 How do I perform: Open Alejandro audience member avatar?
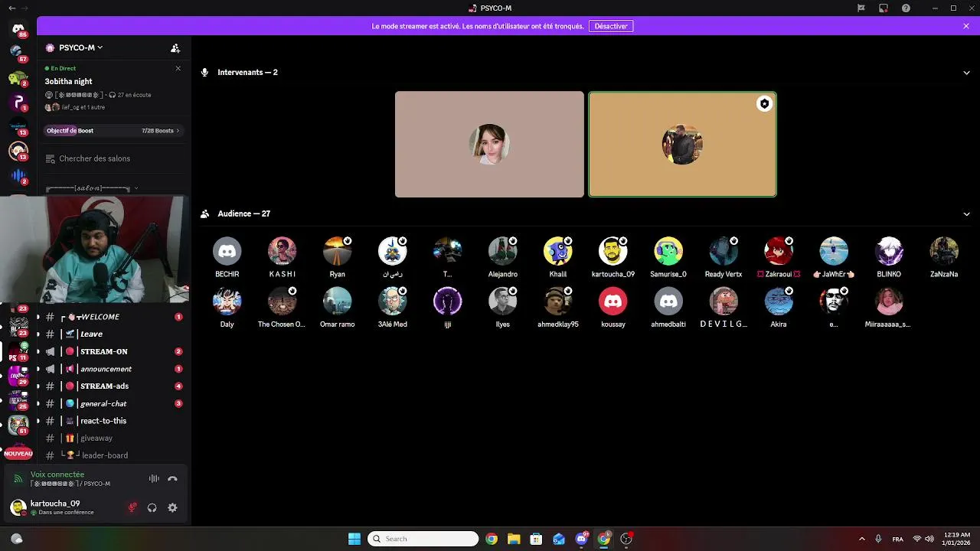pos(502,251)
